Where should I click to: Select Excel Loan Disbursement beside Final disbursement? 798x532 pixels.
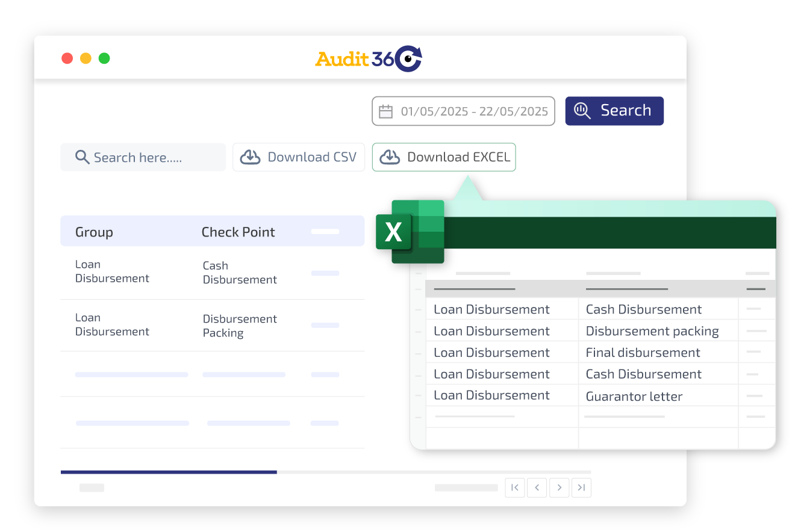[502, 353]
